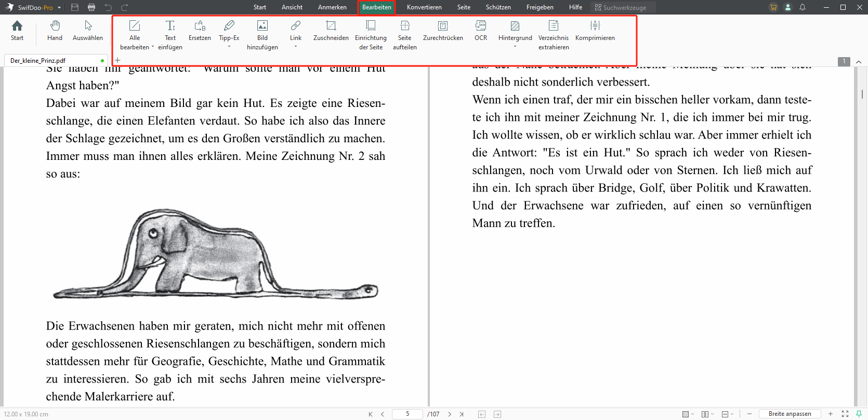Click the Ersetzen replace tool
This screenshot has height=420, width=868.
pyautogui.click(x=200, y=31)
